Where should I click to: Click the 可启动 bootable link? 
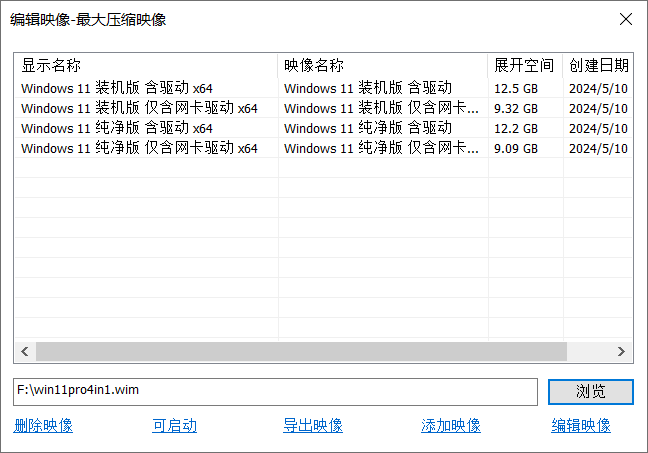(x=174, y=426)
